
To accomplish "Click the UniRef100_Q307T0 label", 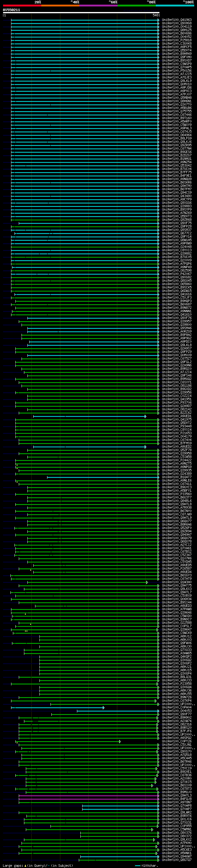I will click(x=177, y=104).
